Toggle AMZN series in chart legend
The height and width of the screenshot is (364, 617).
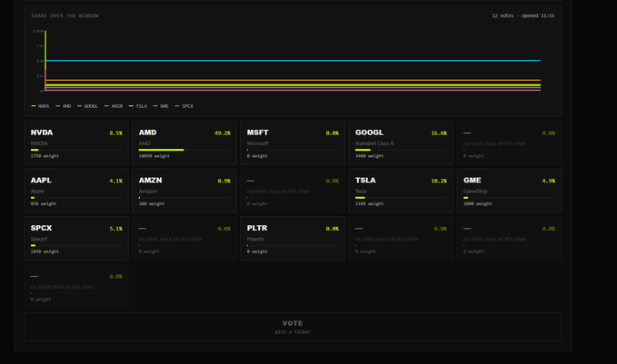(114, 106)
